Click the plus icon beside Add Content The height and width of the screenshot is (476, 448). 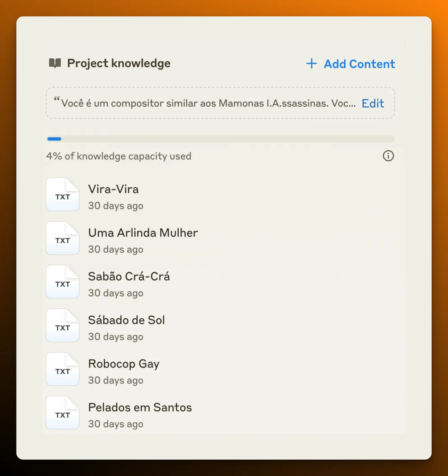click(x=311, y=64)
